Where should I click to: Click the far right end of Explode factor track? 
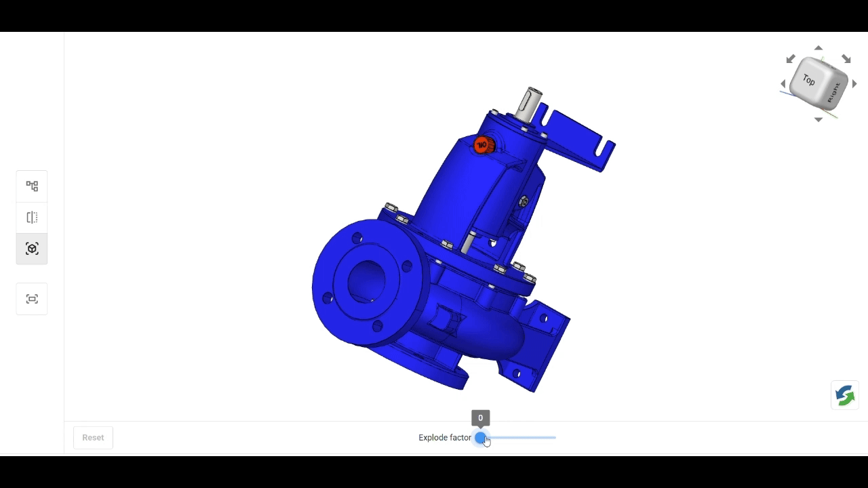pyautogui.click(x=555, y=438)
